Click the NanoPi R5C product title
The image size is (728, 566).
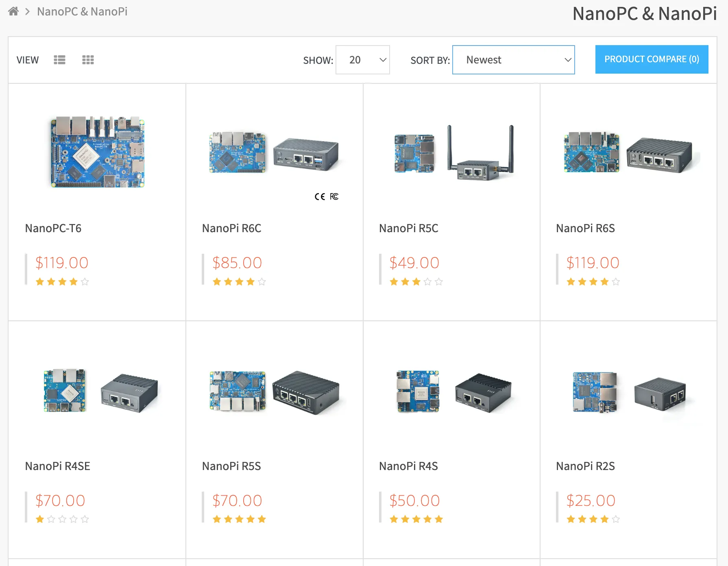click(409, 229)
